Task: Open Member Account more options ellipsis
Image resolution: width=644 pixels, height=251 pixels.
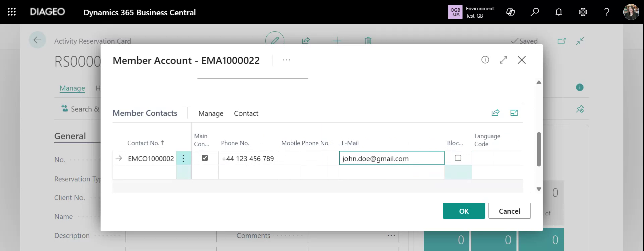Action: pos(287,60)
